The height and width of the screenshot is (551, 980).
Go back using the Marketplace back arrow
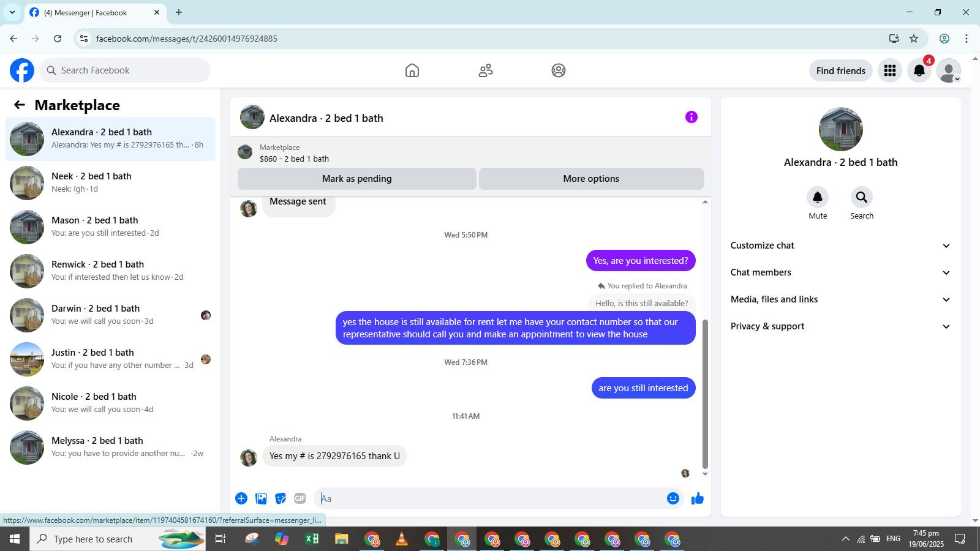click(x=20, y=105)
